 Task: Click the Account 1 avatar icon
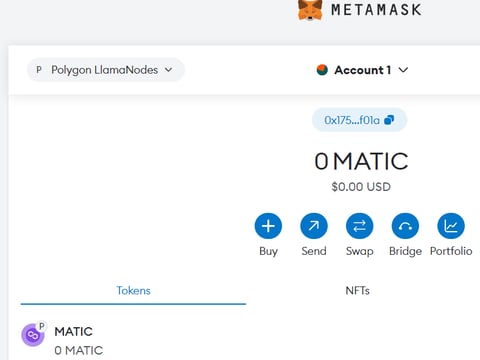322,70
